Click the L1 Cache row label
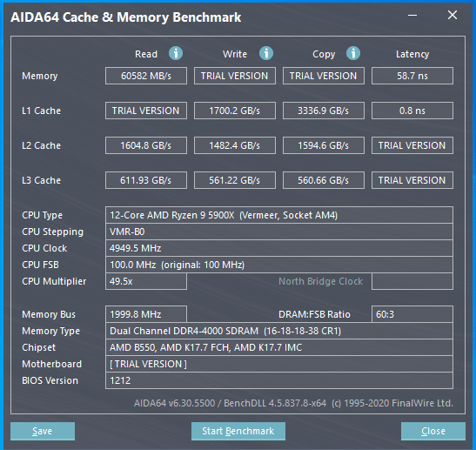The width and height of the screenshot is (476, 450). (x=41, y=111)
